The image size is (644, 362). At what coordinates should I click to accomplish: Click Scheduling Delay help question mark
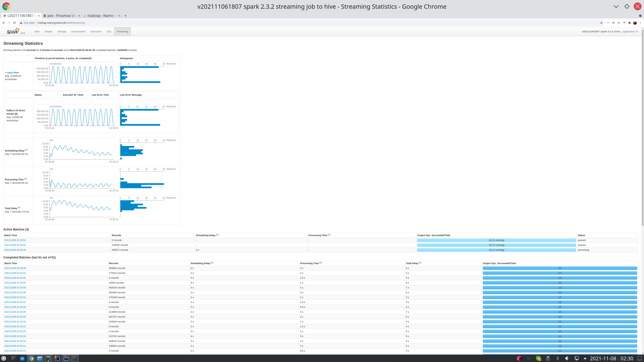[26, 150]
